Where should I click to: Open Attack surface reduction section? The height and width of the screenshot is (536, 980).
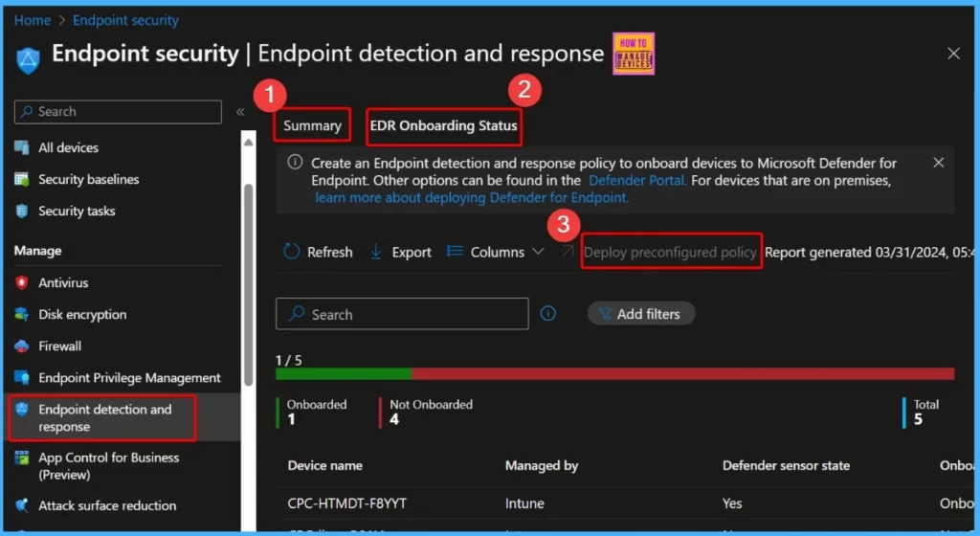(x=107, y=505)
